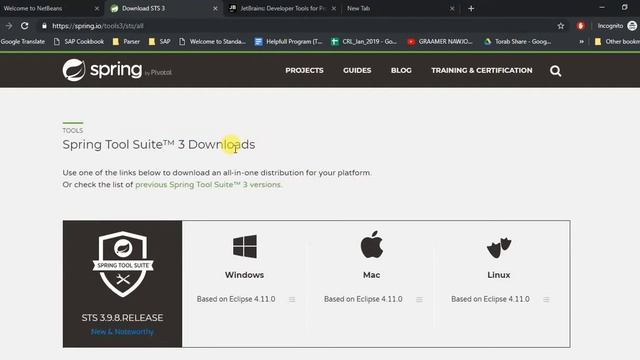This screenshot has height=360, width=640.
Task: Open the SAP Cookbook bookmark
Action: tap(79, 41)
